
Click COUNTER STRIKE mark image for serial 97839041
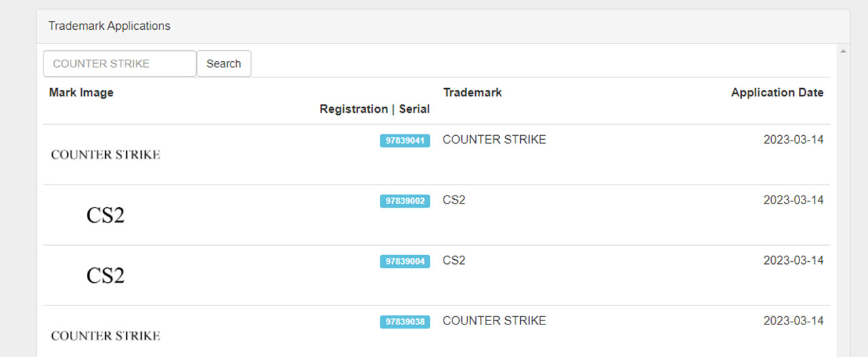pyautogui.click(x=106, y=155)
